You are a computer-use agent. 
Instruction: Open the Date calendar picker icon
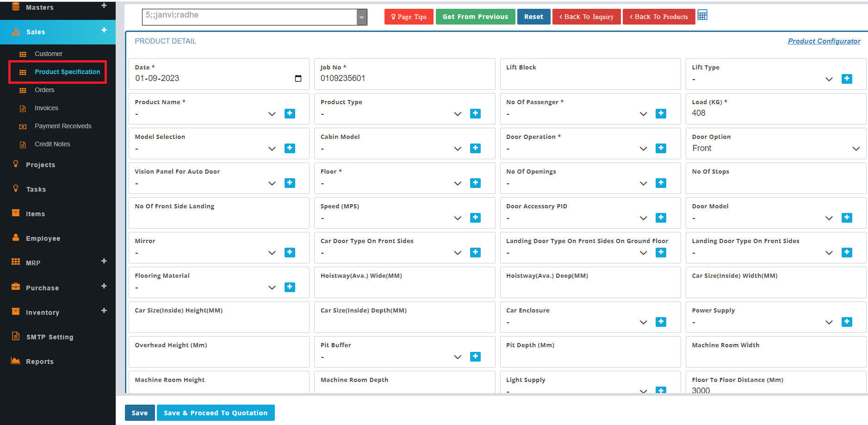click(x=298, y=78)
